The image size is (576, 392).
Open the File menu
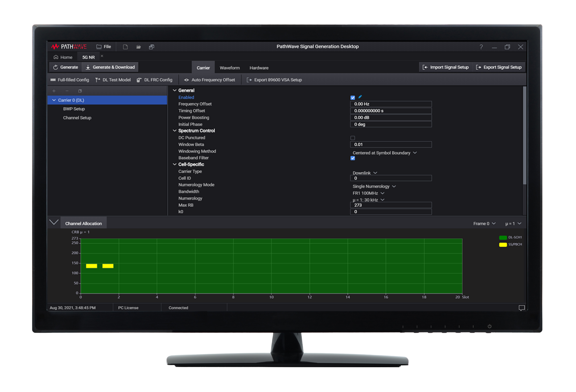[104, 47]
